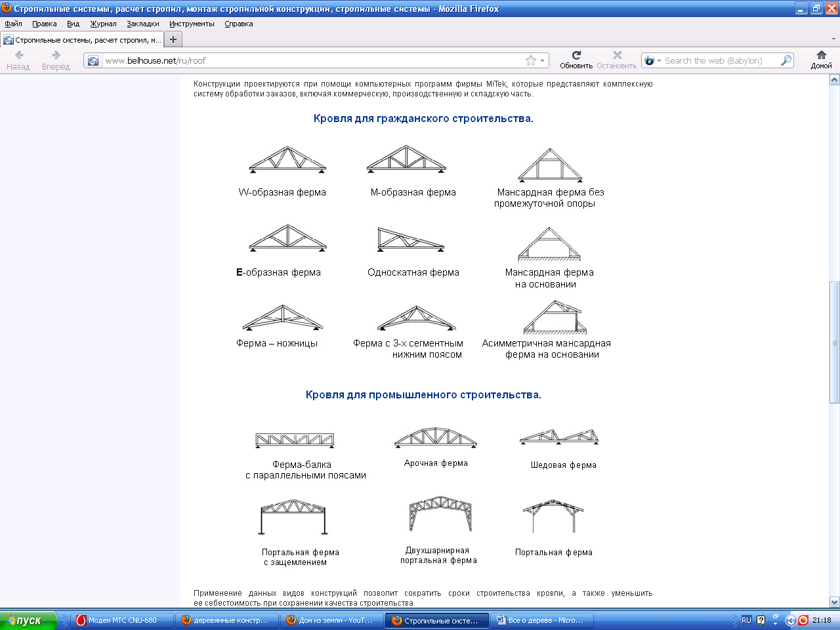This screenshot has height=630, width=840.
Task: Click the Шедовая ферма caption
Action: (564, 465)
